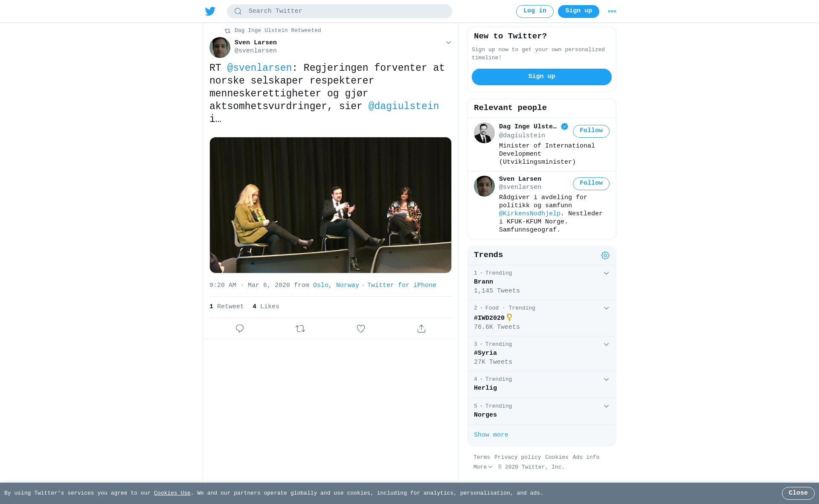Click Show more under Trends
The image size is (819, 504).
491,435
